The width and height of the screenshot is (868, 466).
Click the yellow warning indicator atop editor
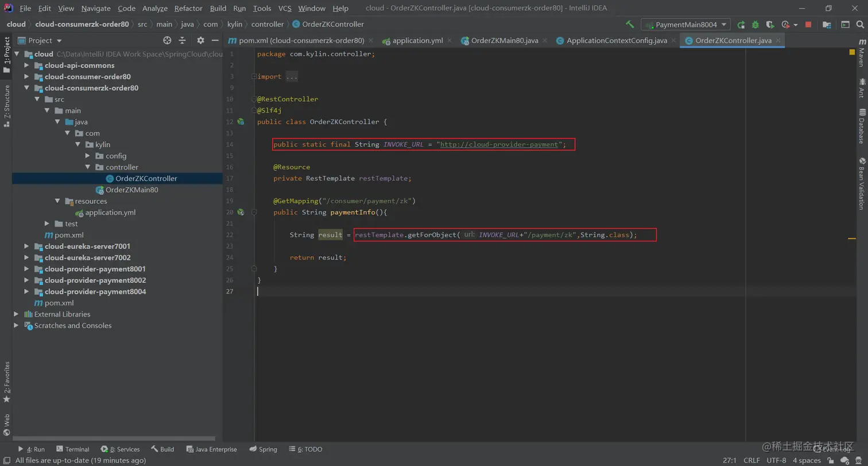[x=852, y=52]
